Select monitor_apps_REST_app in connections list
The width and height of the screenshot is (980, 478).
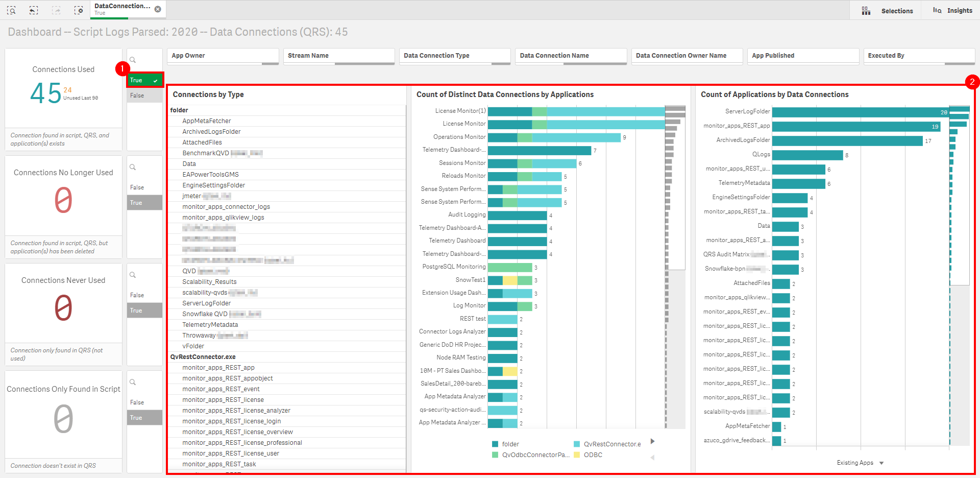(218, 368)
